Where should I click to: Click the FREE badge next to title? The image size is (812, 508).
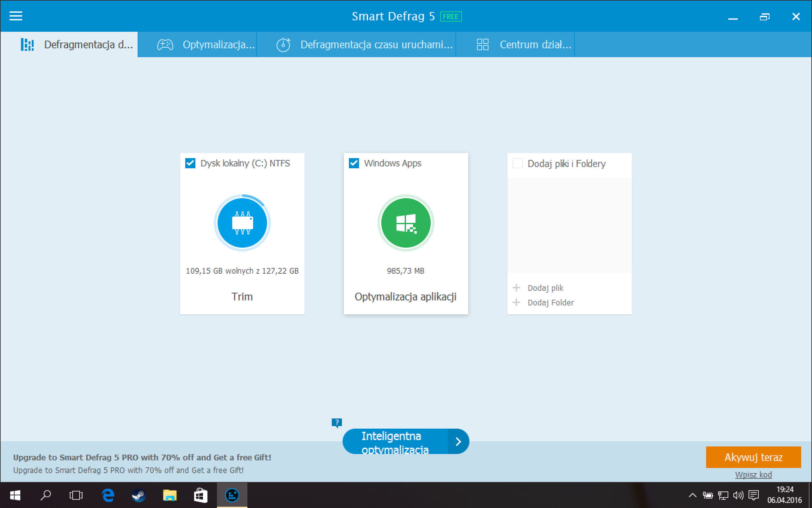click(451, 17)
